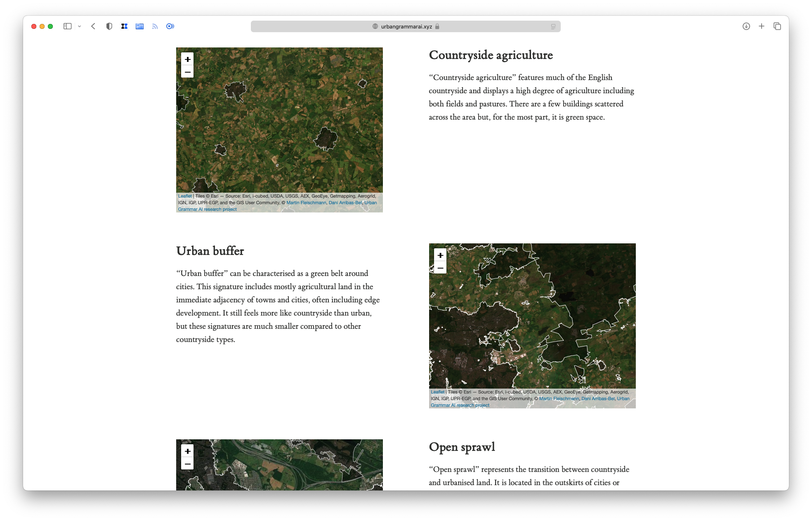
Task: Zoom out on the Urban buffer map
Action: [x=440, y=268]
